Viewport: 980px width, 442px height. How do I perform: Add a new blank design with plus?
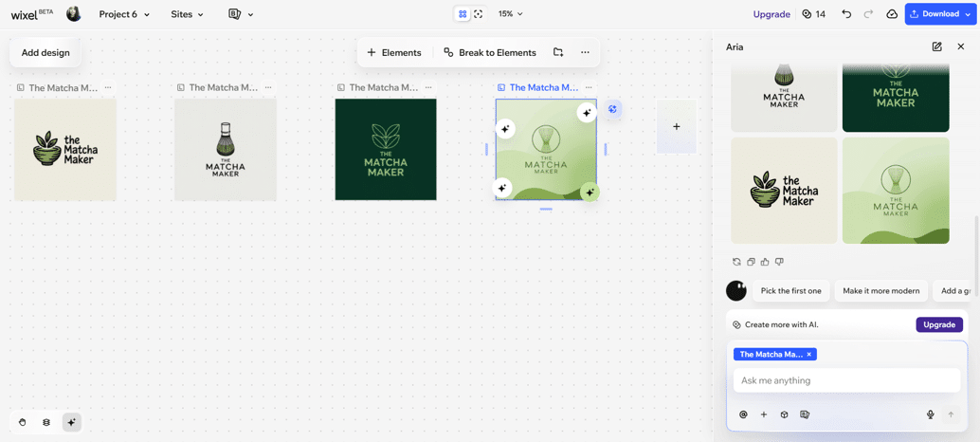(677, 126)
